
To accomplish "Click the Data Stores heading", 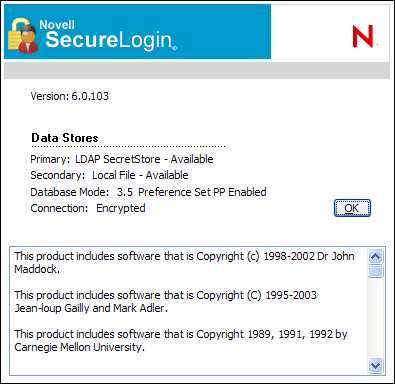I will click(x=65, y=138).
